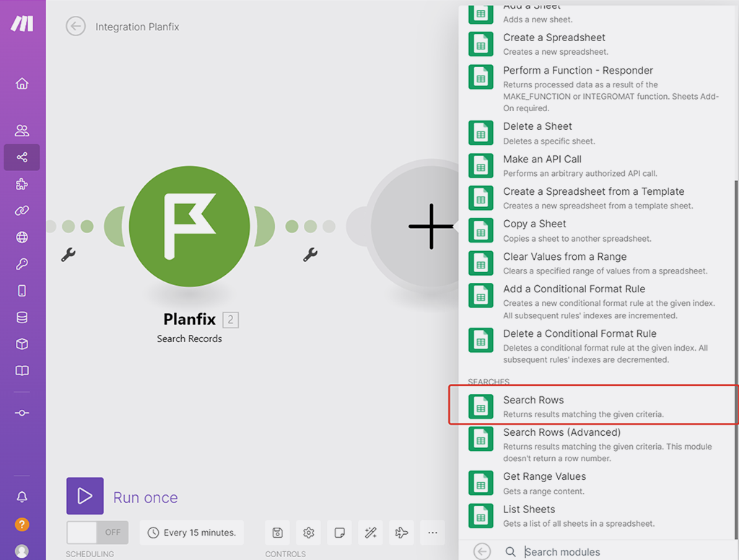Viewport: 739px width, 560px height.
Task: Open the Data structures cube icon
Action: tap(22, 344)
